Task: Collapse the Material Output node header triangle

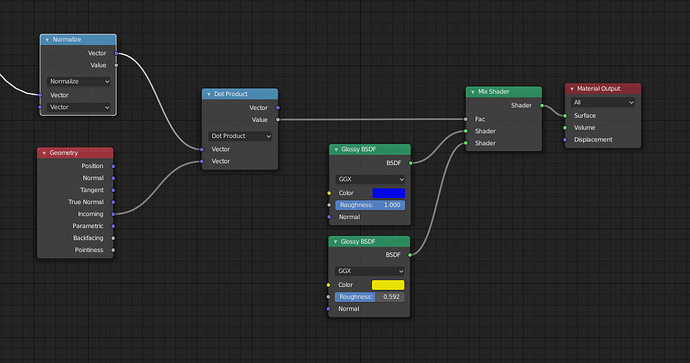Action: click(572, 89)
